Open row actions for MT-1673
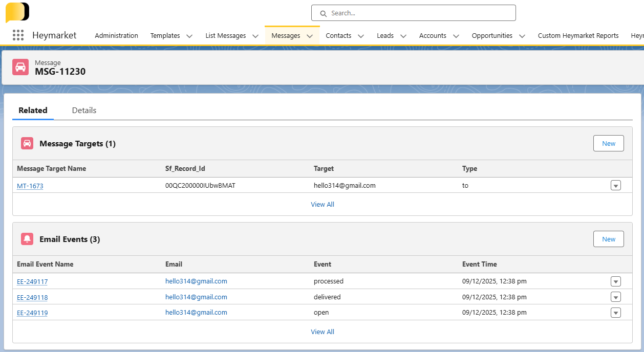The width and height of the screenshot is (644, 352). [615, 186]
